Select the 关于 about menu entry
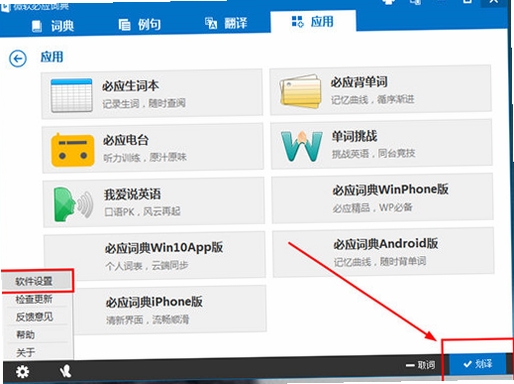Image resolution: width=514 pixels, height=384 pixels. pyautogui.click(x=26, y=352)
